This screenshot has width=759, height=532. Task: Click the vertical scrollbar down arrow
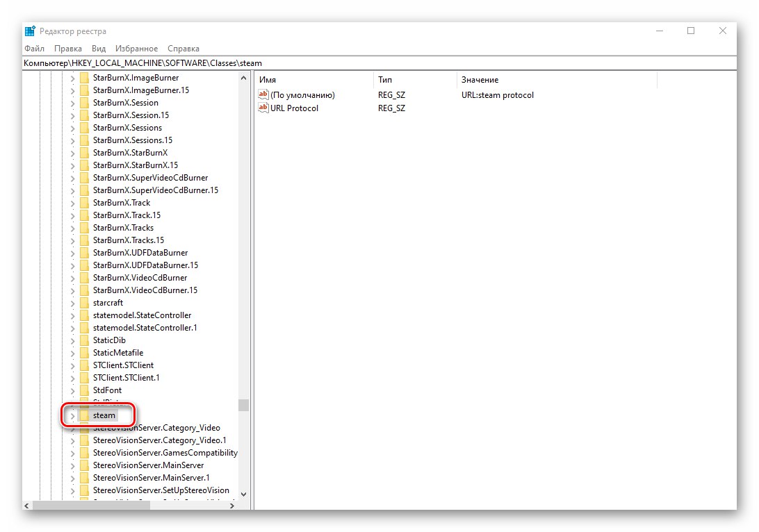pos(244,494)
